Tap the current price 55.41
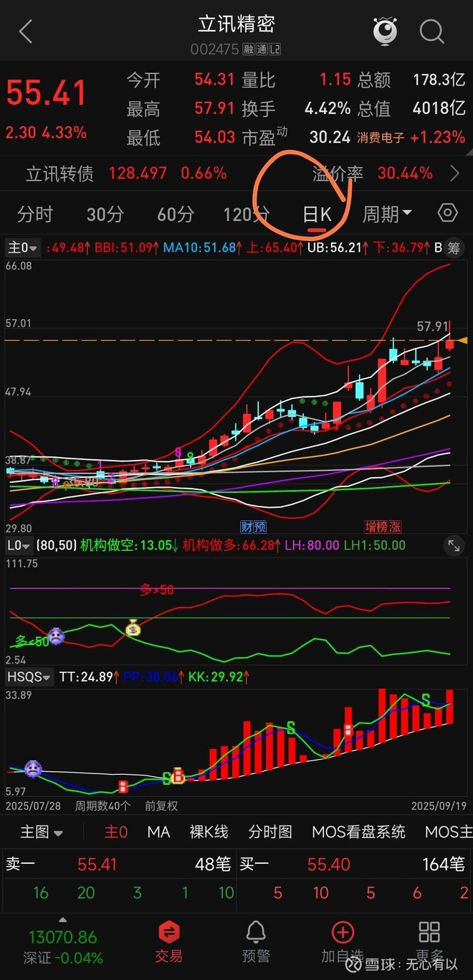Viewport: 473px width, 980px height. click(47, 94)
